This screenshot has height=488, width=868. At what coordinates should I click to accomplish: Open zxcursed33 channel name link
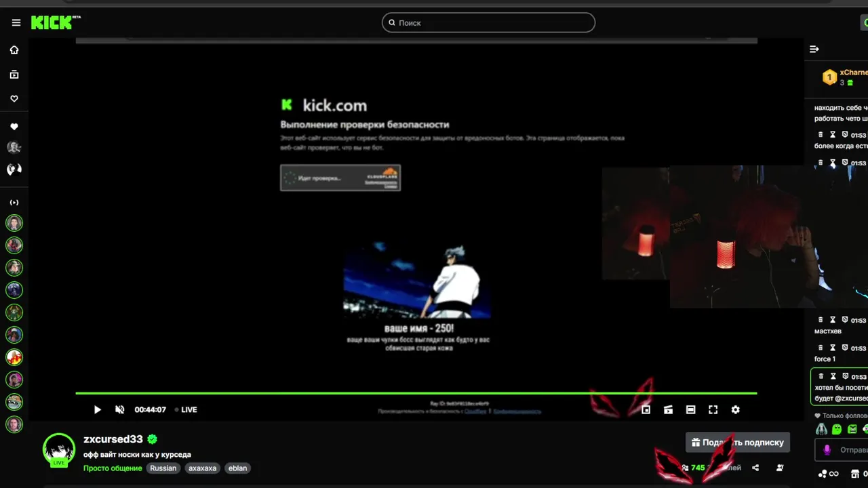[113, 439]
